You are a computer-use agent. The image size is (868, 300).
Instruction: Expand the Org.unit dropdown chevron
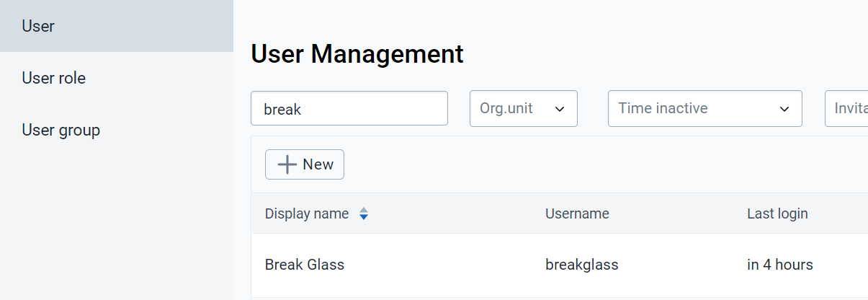coord(560,109)
